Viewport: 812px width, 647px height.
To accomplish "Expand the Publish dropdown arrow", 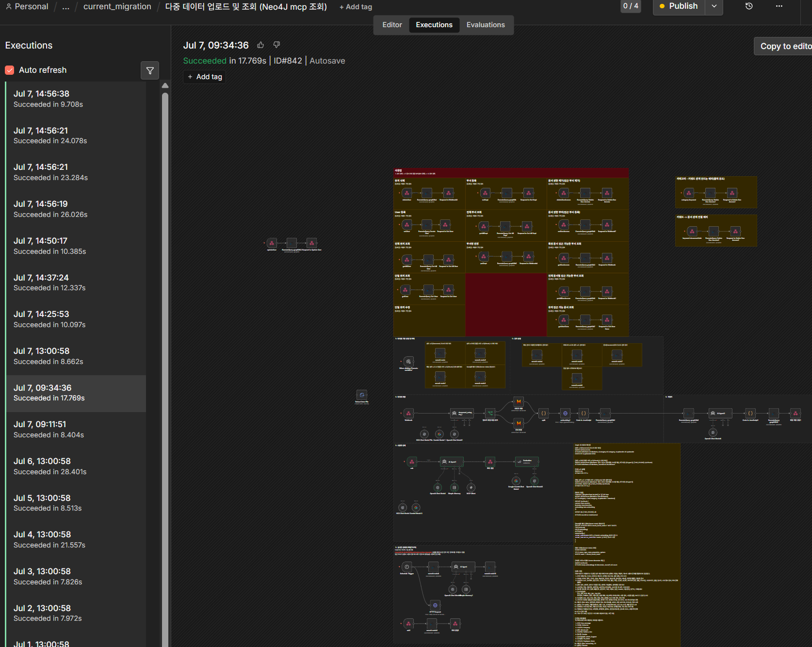I will pyautogui.click(x=714, y=6).
